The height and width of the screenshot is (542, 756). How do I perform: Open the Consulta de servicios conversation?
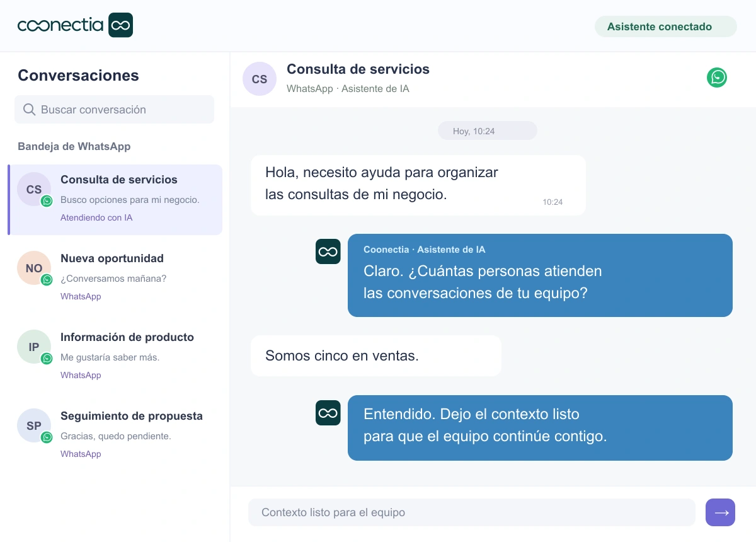pyautogui.click(x=115, y=200)
